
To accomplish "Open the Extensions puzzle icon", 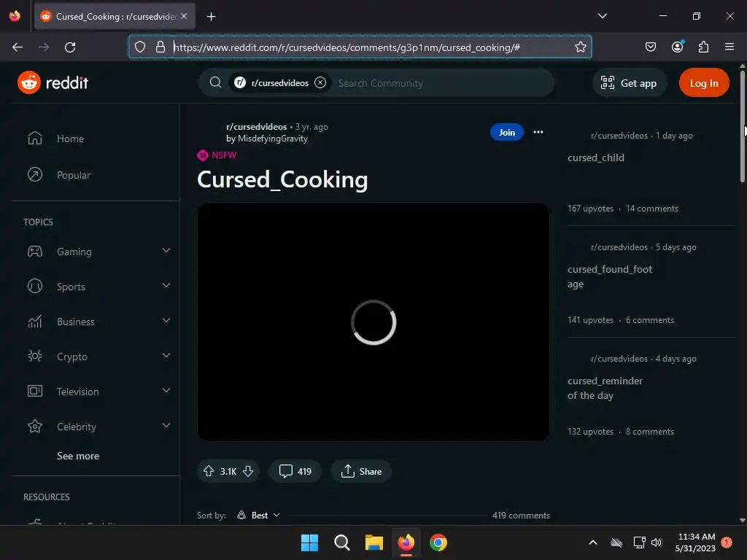I will click(x=703, y=47).
